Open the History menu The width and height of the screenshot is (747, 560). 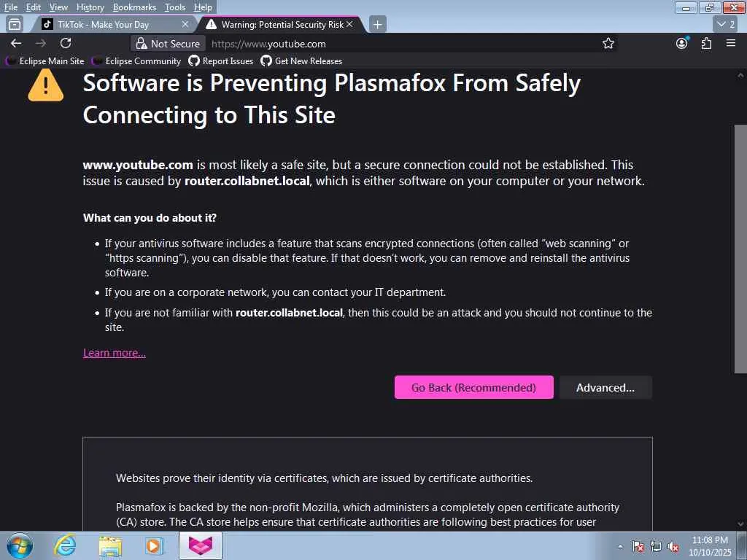coord(90,7)
